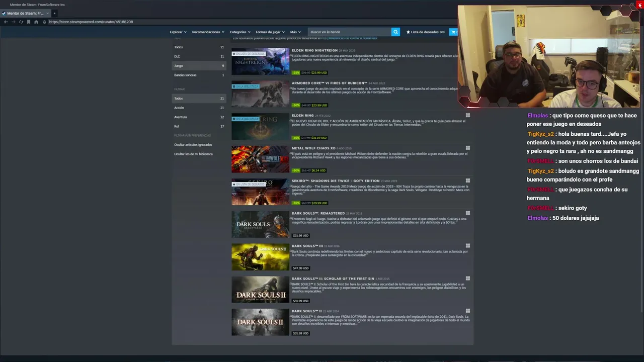Open the Dark Souls III thumbnail
The width and height of the screenshot is (644, 362).
coord(260,257)
